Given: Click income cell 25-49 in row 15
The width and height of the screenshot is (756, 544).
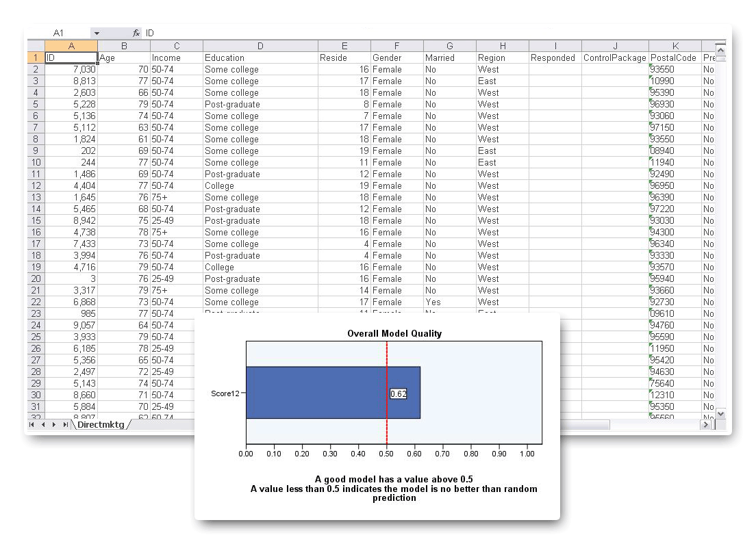Looking at the screenshot, I should click(x=177, y=221).
